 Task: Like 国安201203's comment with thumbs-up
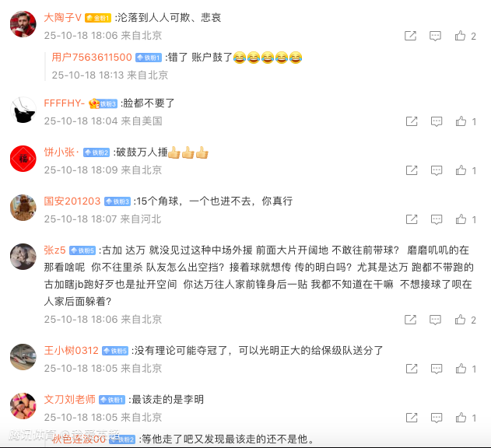click(x=461, y=219)
